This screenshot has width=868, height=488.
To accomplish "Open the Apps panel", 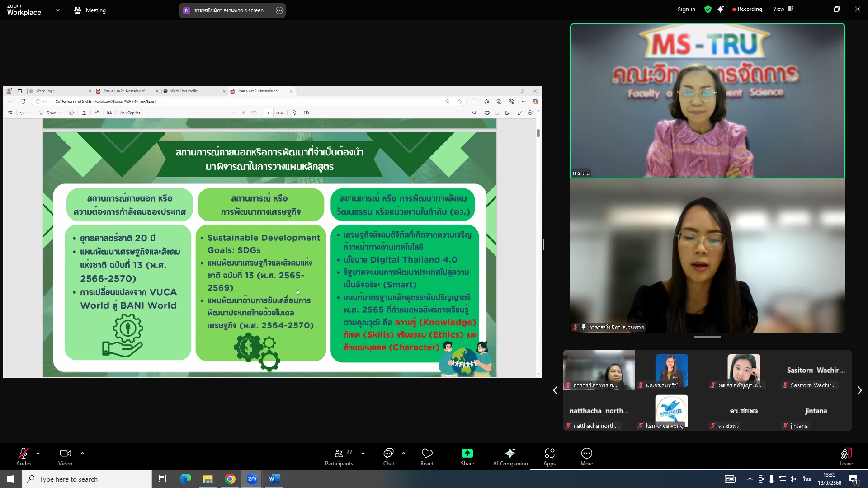I will tap(549, 453).
